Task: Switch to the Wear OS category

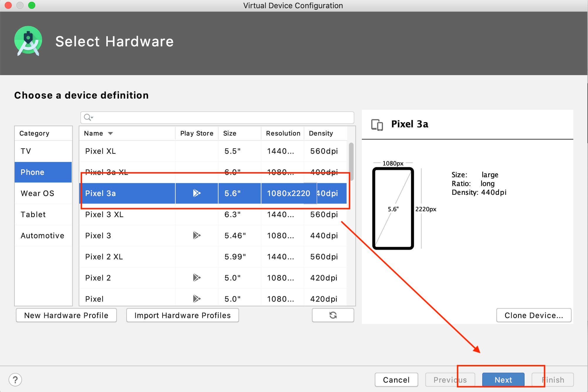Action: coord(37,193)
